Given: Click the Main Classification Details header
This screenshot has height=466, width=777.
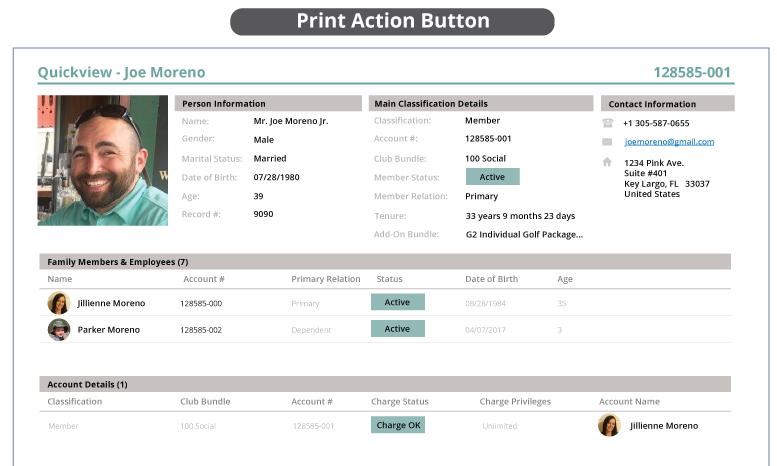Looking at the screenshot, I should coord(431,103).
